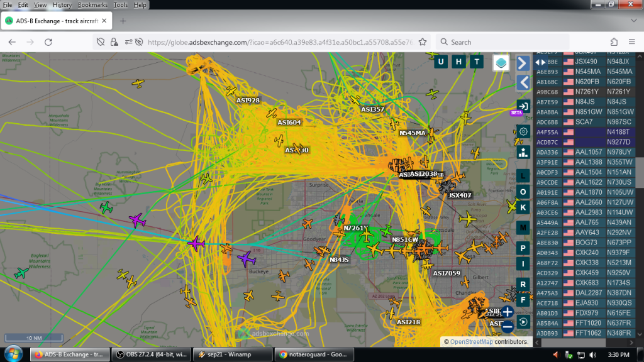This screenshot has width=644, height=362.
Task: Select the ASI357 aircraft label
Action: point(372,109)
